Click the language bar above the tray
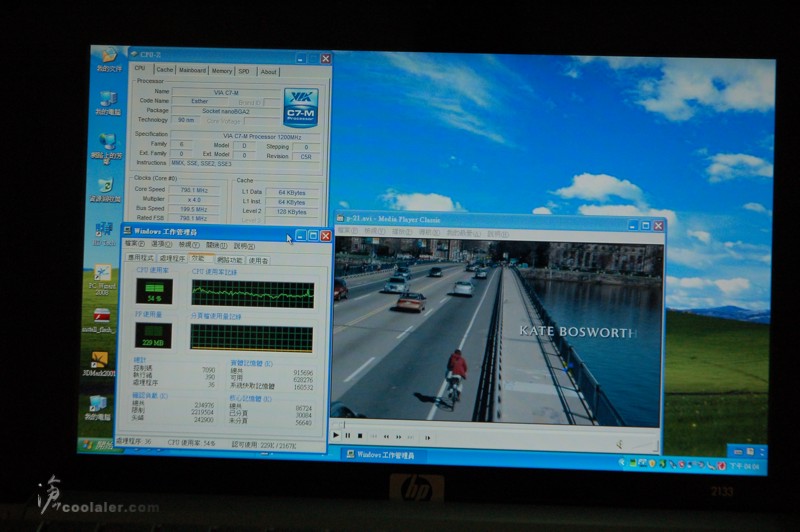This screenshot has height=532, width=800. (x=746, y=451)
